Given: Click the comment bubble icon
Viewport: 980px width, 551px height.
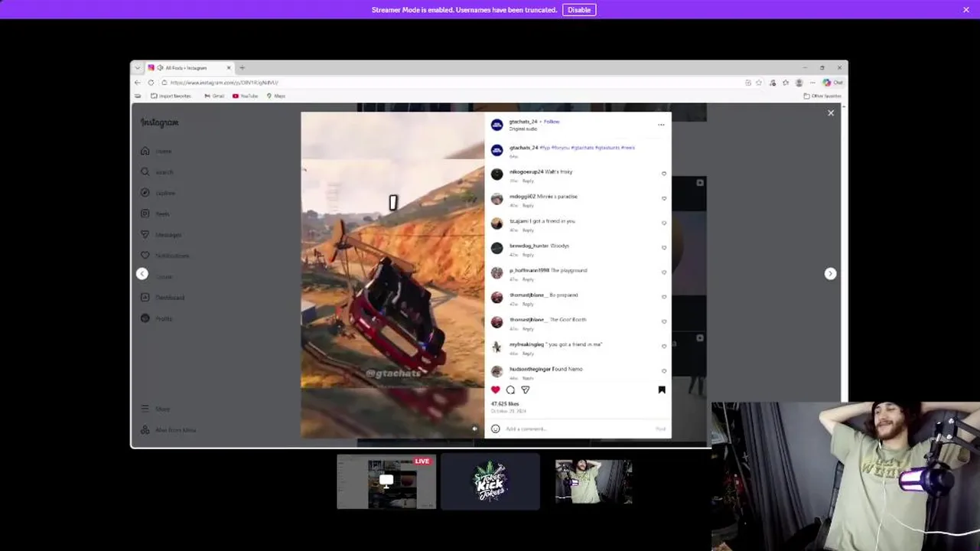Looking at the screenshot, I should pyautogui.click(x=510, y=390).
